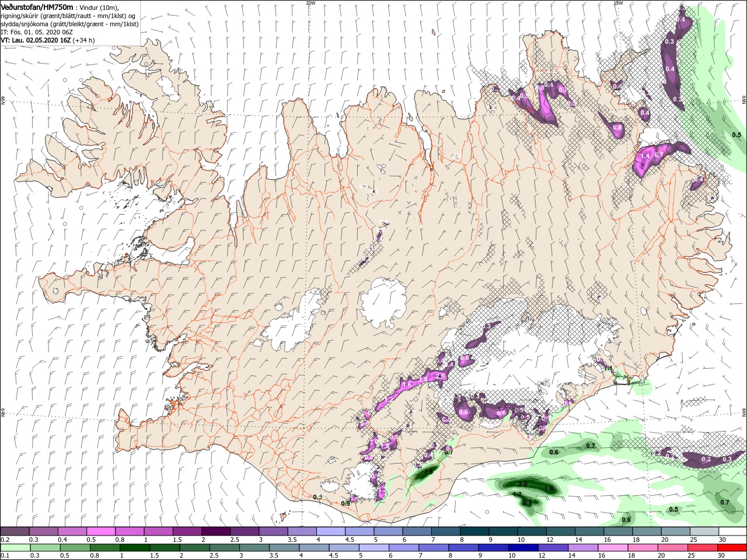Pick the rain legend swatch starting at 20

click(672, 547)
